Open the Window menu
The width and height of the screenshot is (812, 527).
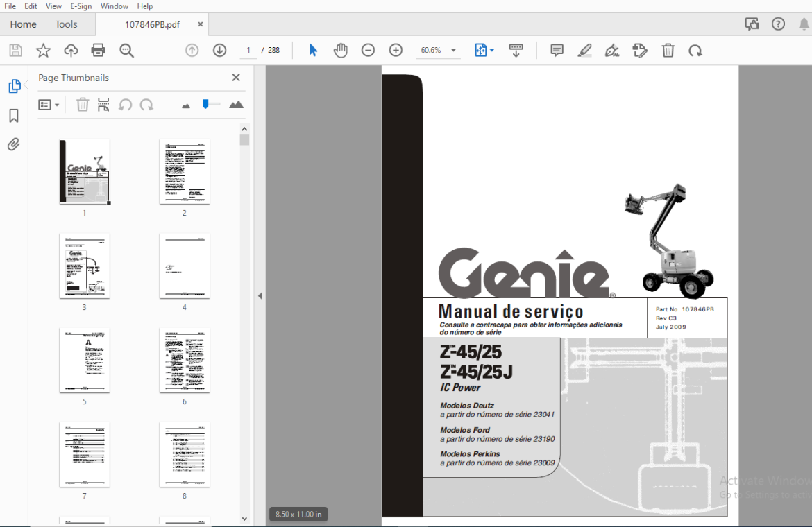tap(115, 6)
